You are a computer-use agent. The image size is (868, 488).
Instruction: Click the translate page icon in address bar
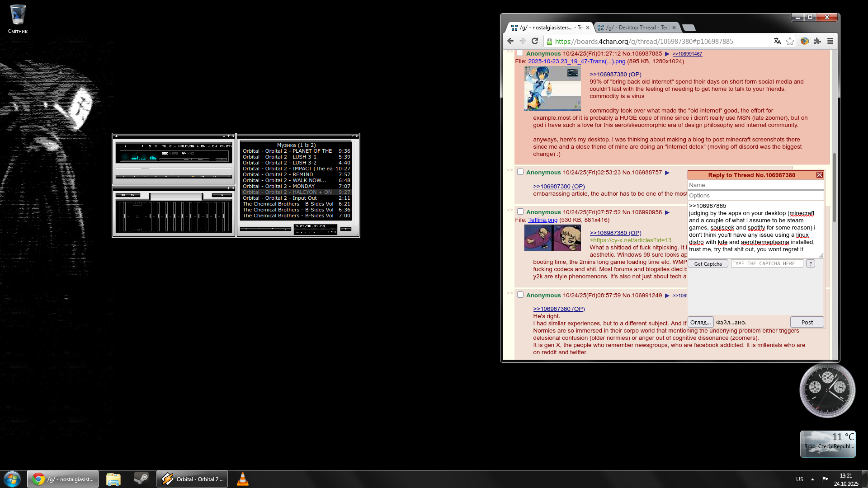click(x=777, y=41)
